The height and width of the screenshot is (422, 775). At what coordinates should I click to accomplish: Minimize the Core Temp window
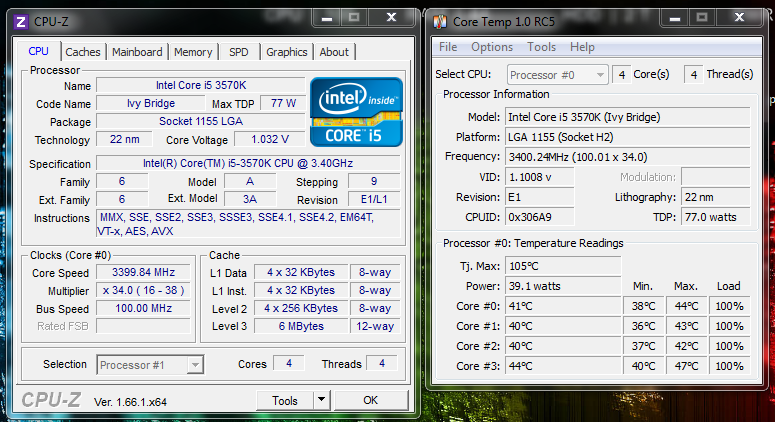click(x=675, y=18)
